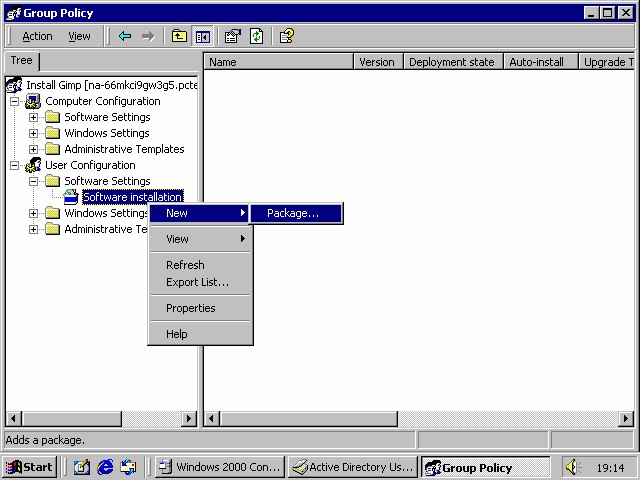Screen dimensions: 640x480
Task: Expand Administrative Templates under Computer Configuration
Action: 33,149
